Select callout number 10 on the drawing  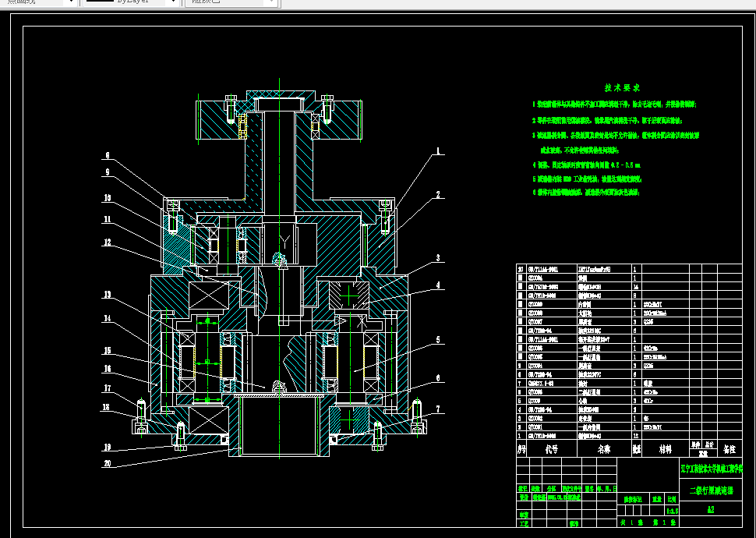click(108, 198)
